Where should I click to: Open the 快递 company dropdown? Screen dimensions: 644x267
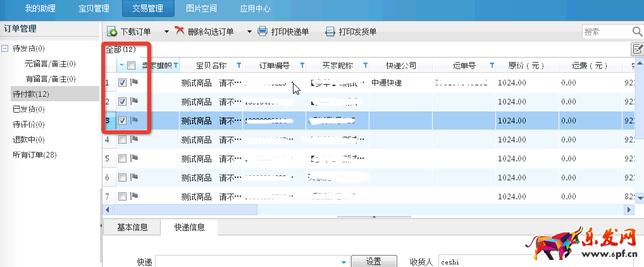(344, 262)
